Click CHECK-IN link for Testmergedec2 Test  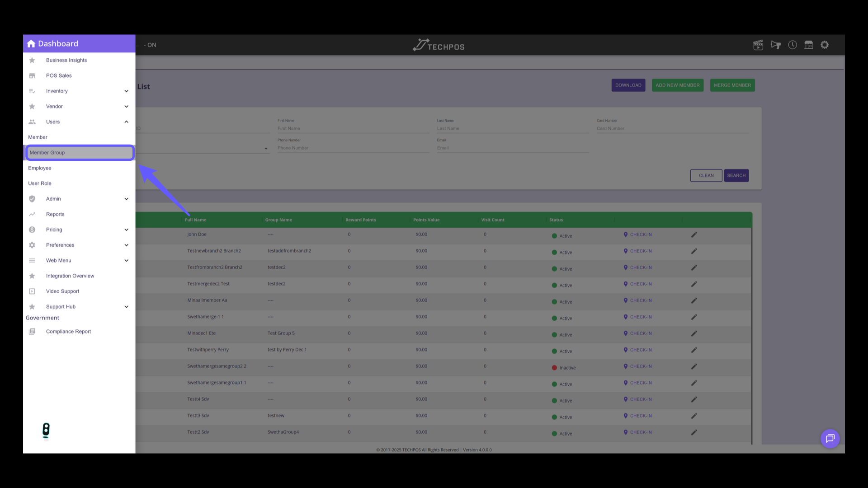coord(638,284)
